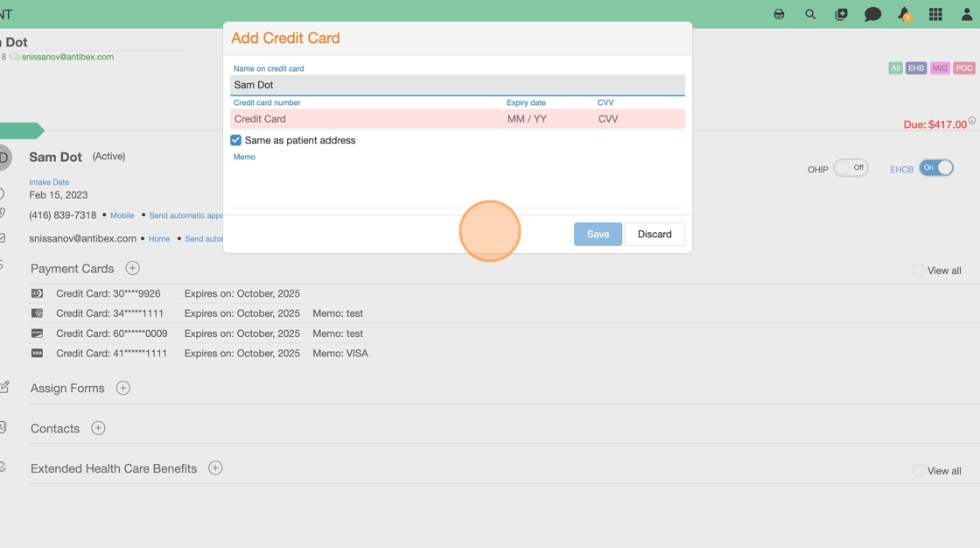The width and height of the screenshot is (980, 548).
Task: Uncheck Same as patient address checkbox
Action: [x=235, y=140]
